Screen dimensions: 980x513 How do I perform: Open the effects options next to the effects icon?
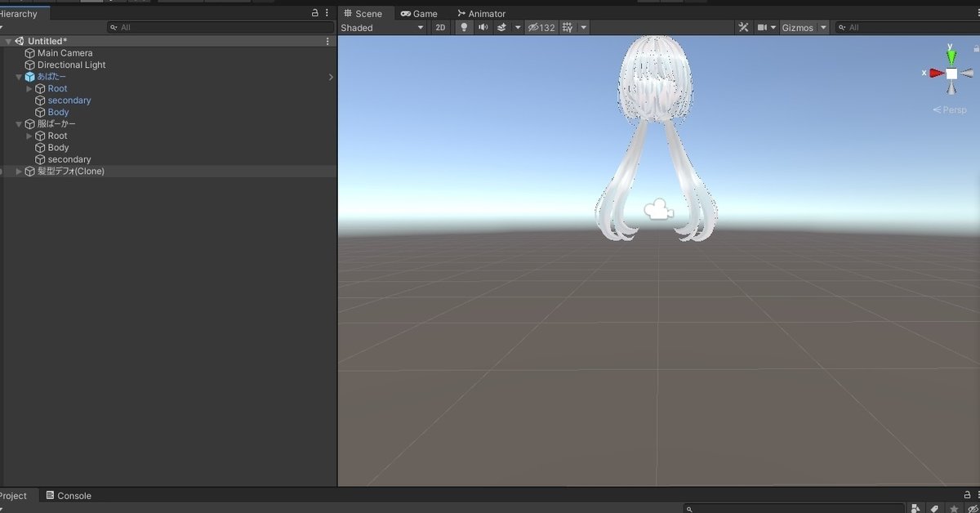click(518, 27)
